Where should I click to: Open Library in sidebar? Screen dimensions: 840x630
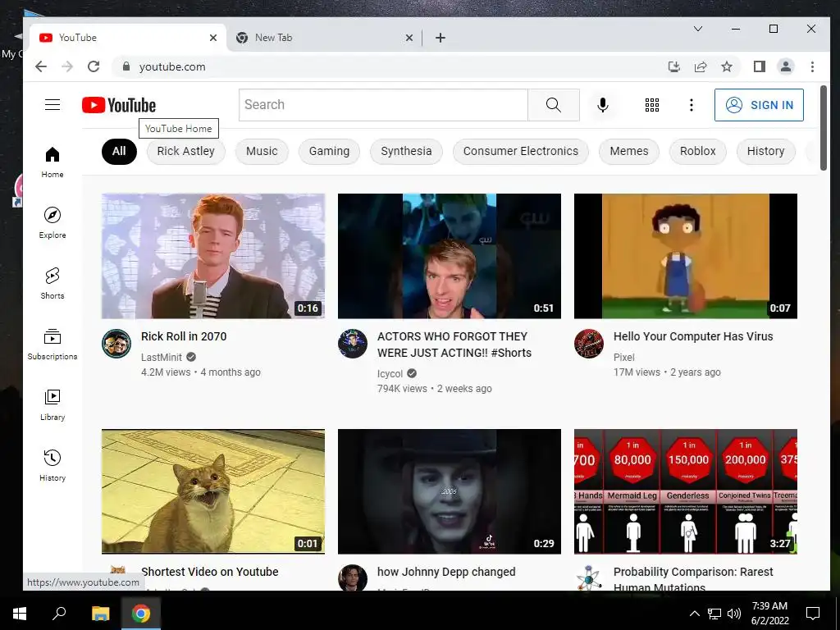(x=52, y=405)
